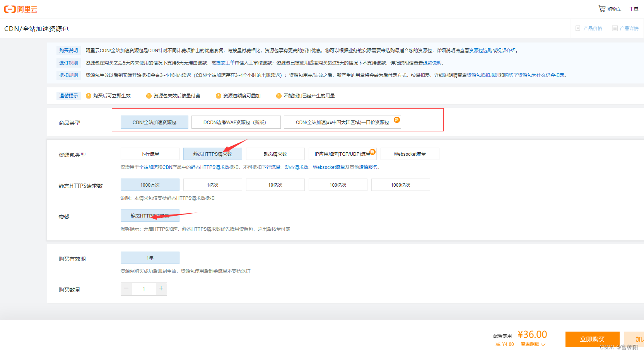Open the 提交工单 link in refund rules
The width and height of the screenshot is (644, 354).
225,63
